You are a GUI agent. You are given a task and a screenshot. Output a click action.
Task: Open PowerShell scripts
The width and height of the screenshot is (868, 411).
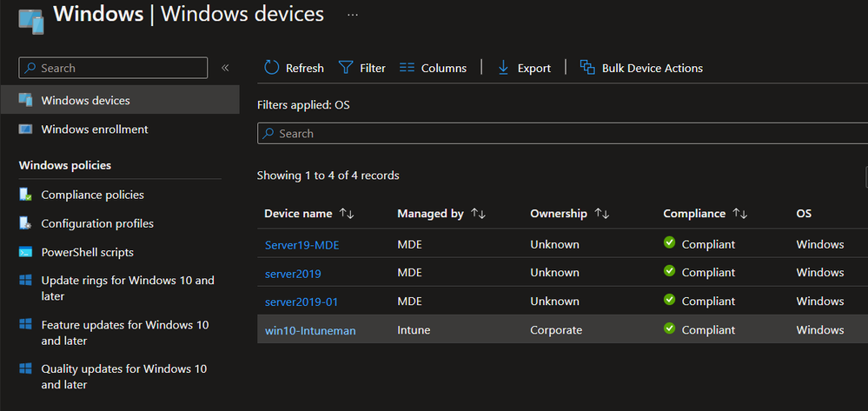tap(87, 252)
